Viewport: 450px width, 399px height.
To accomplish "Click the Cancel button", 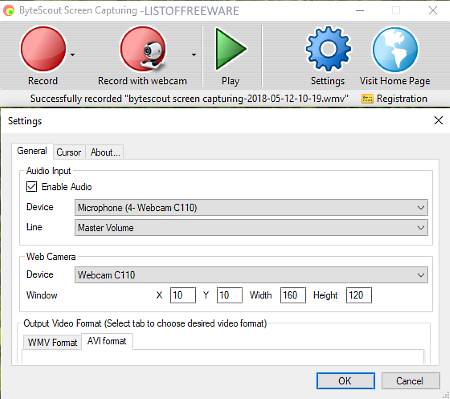I will tap(410, 381).
